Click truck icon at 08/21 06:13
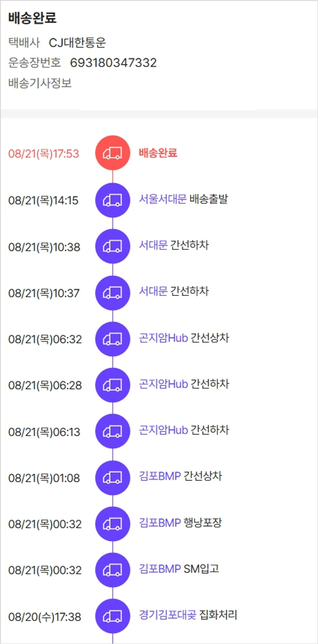 point(113,431)
